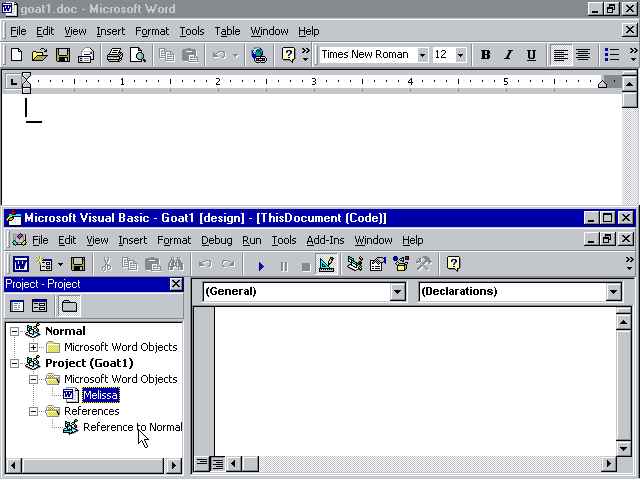Open the (General) object dropdown

pyautogui.click(x=397, y=292)
